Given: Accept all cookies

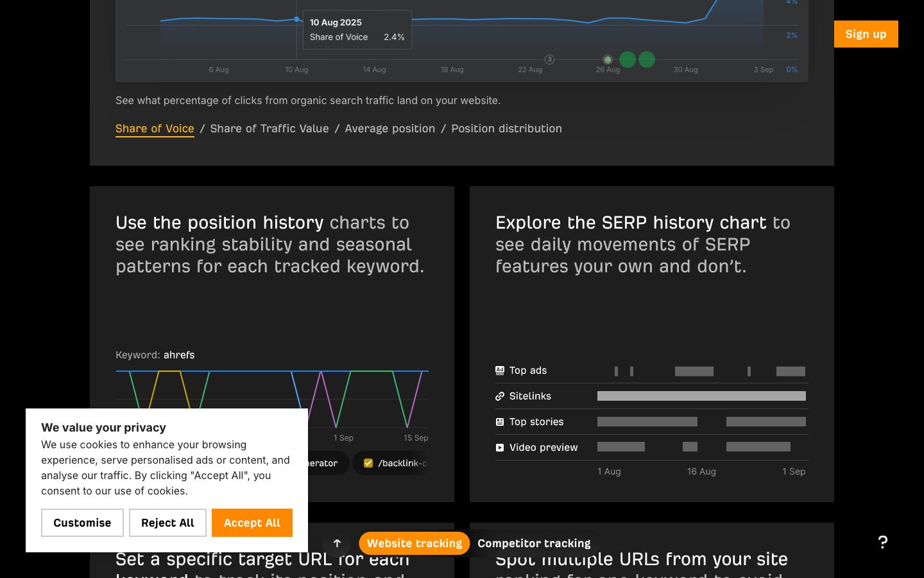Looking at the screenshot, I should [x=252, y=523].
